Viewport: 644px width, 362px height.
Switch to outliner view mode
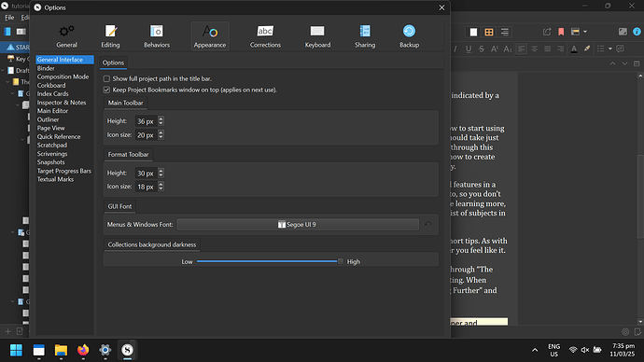pyautogui.click(x=504, y=32)
